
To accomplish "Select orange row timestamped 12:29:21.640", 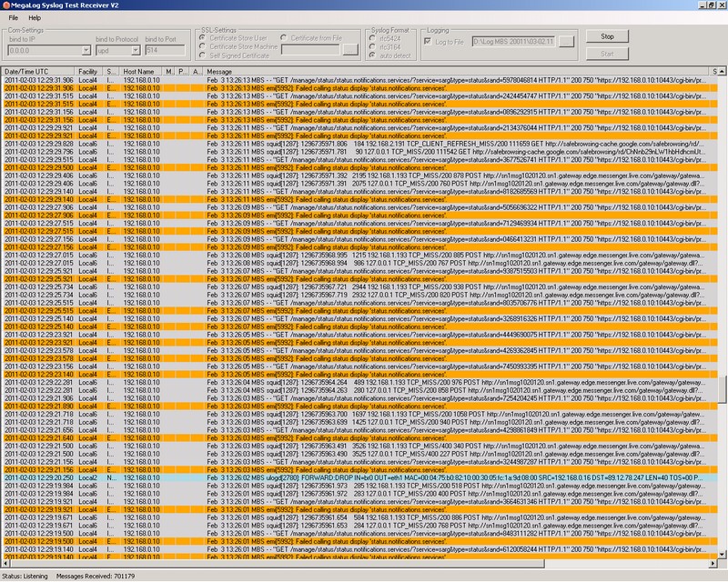I will click(x=359, y=438).
